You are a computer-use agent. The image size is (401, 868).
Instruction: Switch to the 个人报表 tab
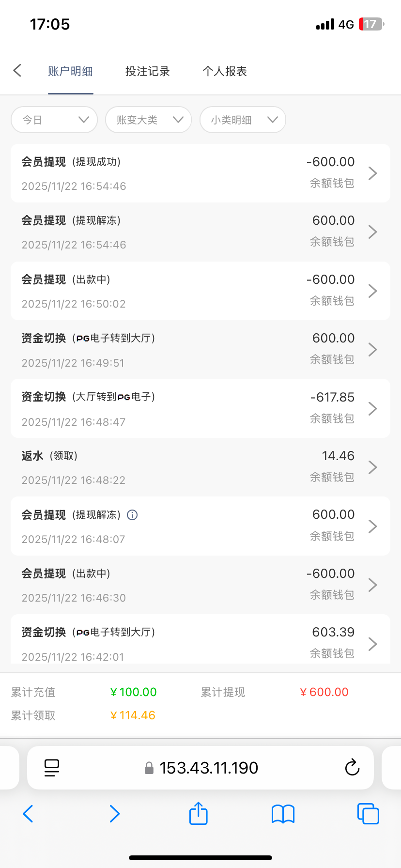tap(225, 71)
